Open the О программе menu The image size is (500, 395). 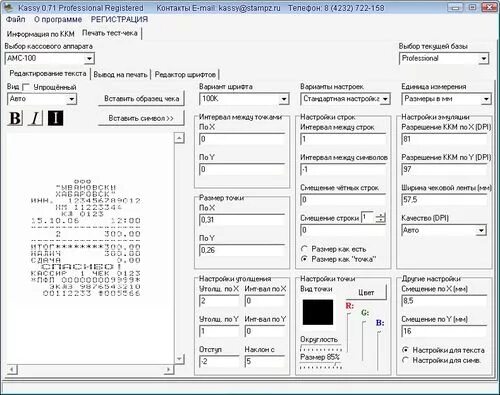58,19
